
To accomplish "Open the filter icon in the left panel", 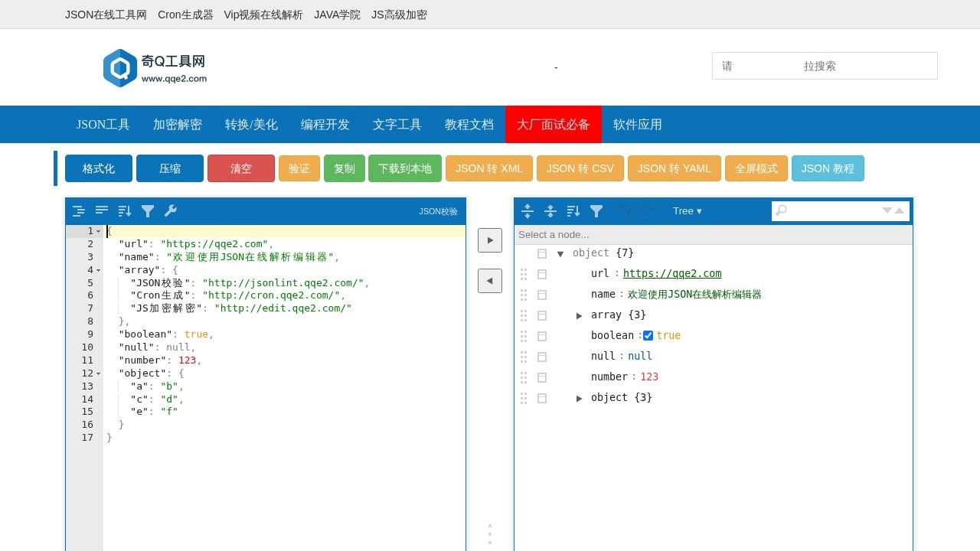I will click(x=147, y=210).
